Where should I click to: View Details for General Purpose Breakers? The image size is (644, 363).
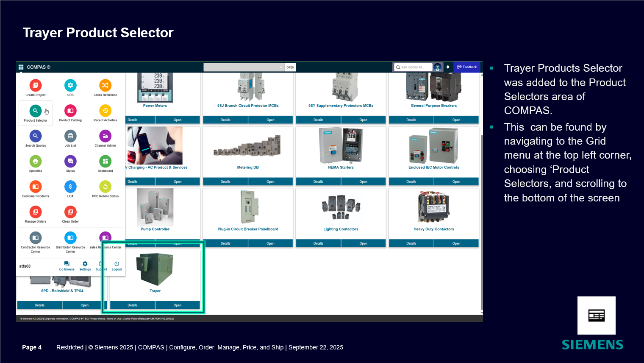[x=411, y=120]
